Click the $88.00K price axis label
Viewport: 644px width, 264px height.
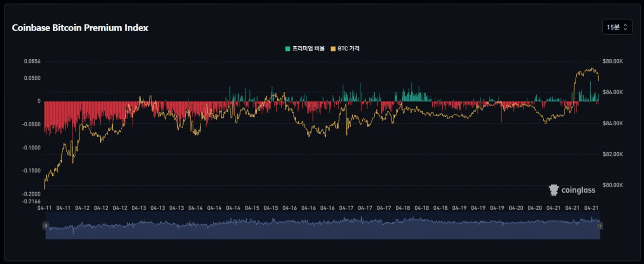coord(613,61)
